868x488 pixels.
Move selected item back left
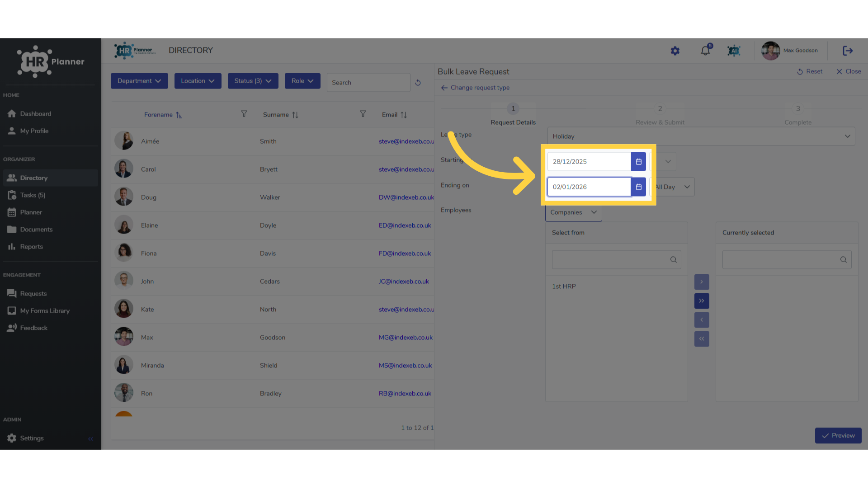point(702,320)
